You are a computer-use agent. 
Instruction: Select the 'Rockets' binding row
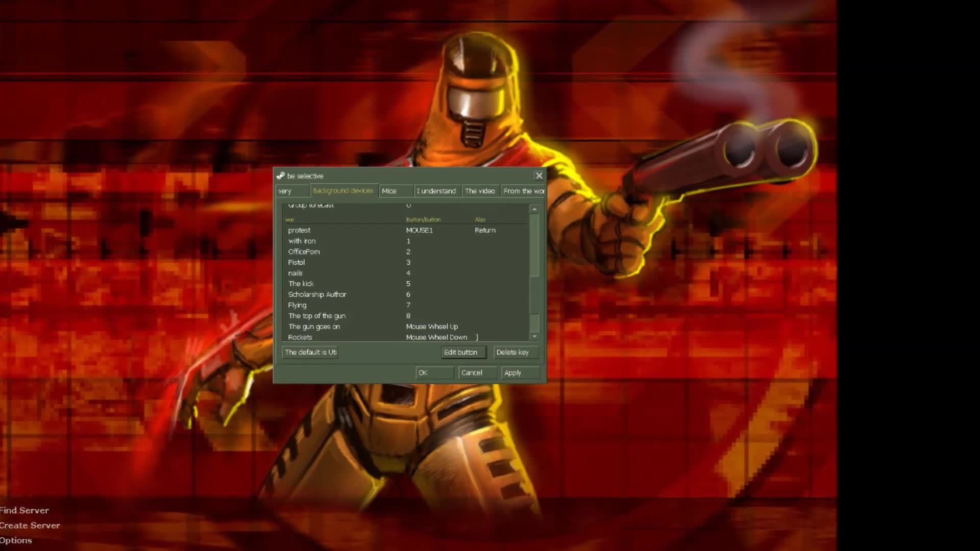(x=406, y=337)
